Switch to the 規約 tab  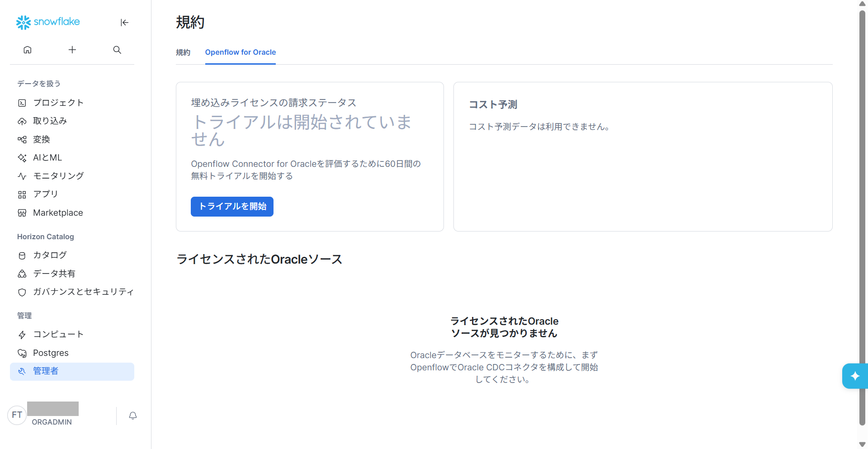[183, 52]
